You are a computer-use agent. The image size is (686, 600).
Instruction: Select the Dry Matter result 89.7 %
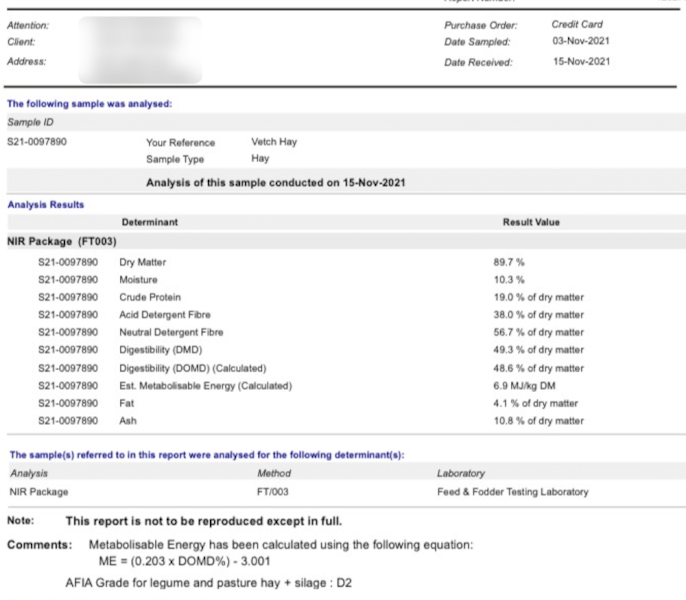point(509,262)
